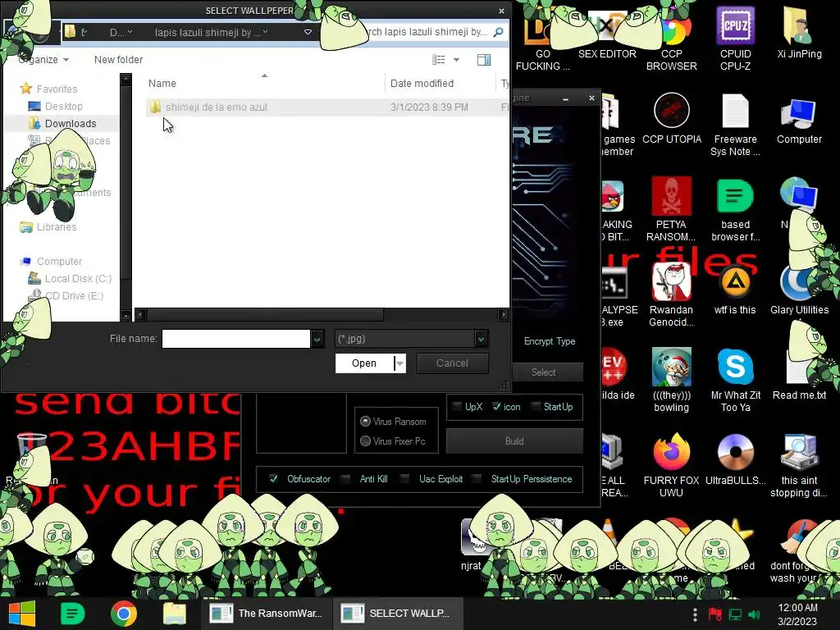Open the (*.jpg) file type dropdown
The image size is (840, 630).
tap(481, 339)
